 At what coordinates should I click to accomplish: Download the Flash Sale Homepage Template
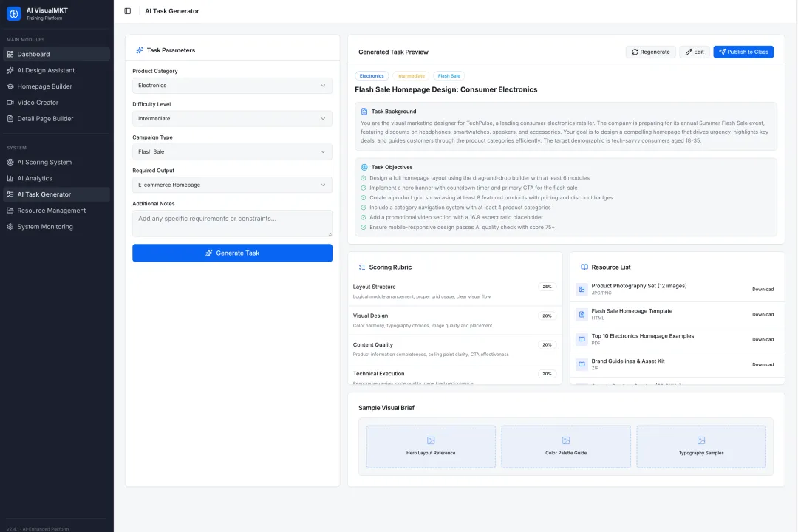tap(763, 314)
